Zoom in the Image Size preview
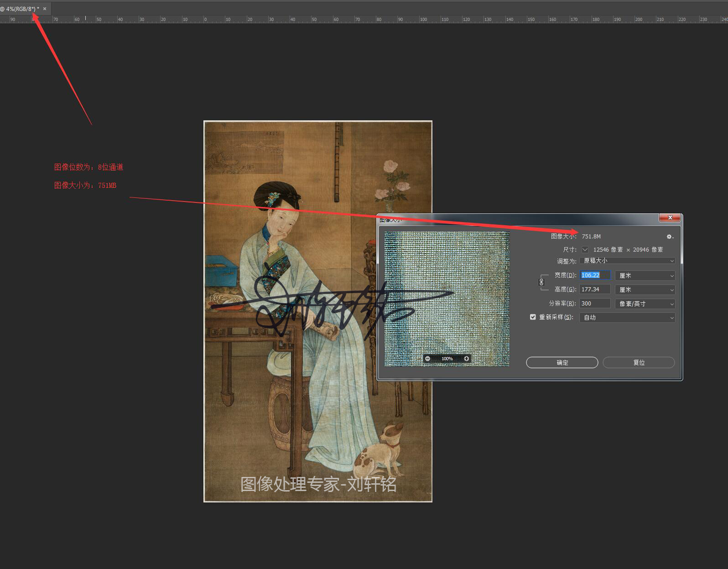Screen dimensions: 728x569 [466, 359]
